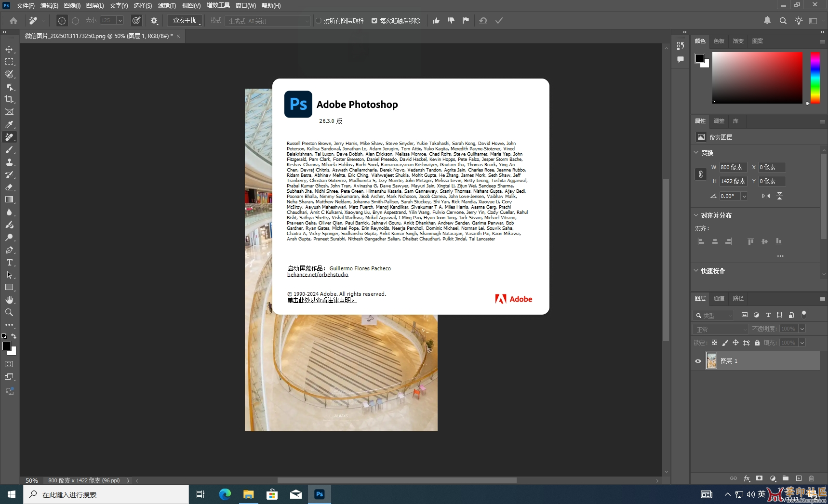The width and height of the screenshot is (828, 504).
Task: Select the Horizontal Type tool
Action: click(x=9, y=263)
